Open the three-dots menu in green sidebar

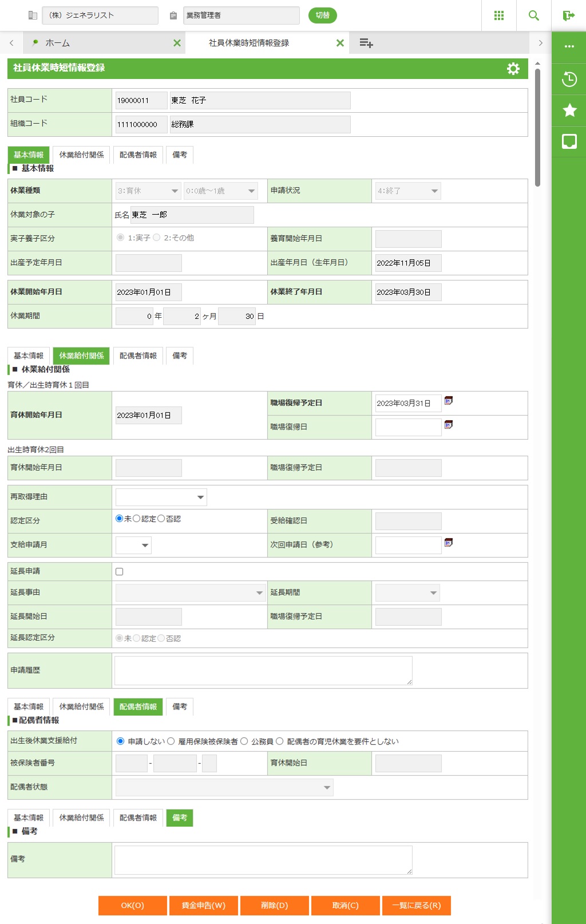click(x=569, y=46)
